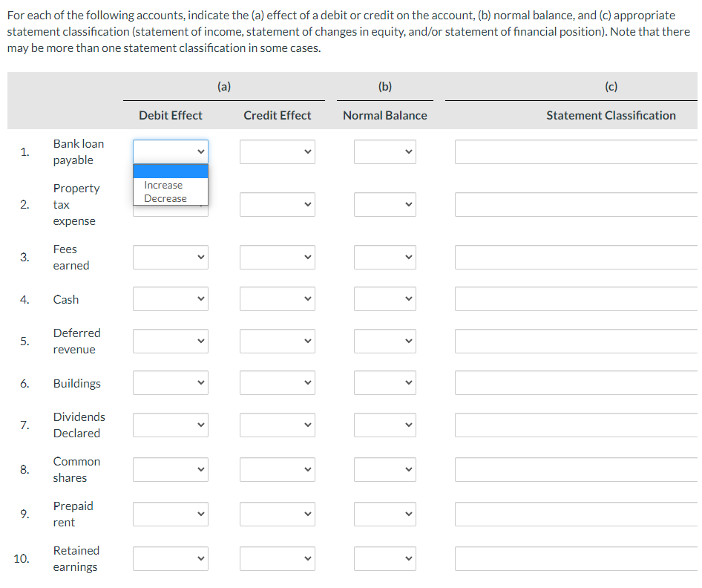702x588 pixels.
Task: Click the 'Dividends Declared' account label
Action: 79,425
